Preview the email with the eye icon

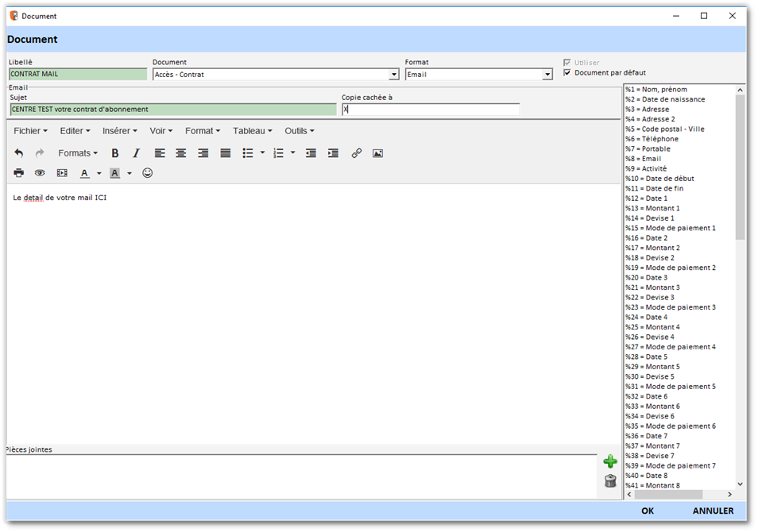[40, 173]
